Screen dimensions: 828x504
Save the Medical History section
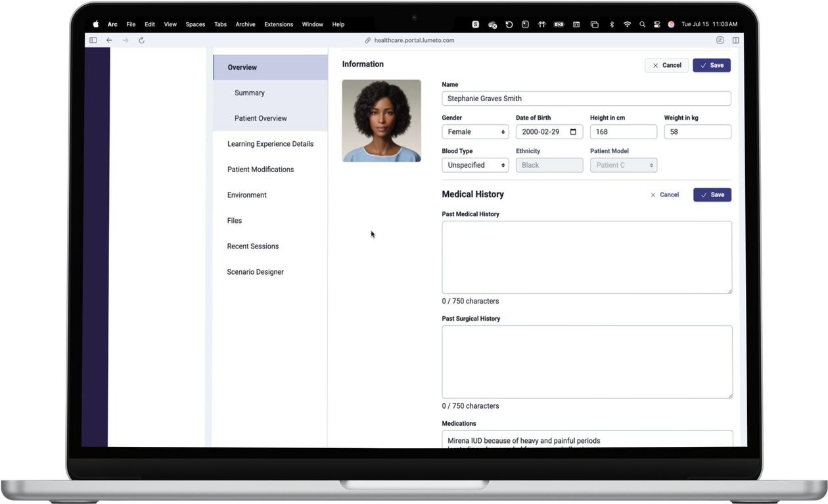pyautogui.click(x=712, y=195)
